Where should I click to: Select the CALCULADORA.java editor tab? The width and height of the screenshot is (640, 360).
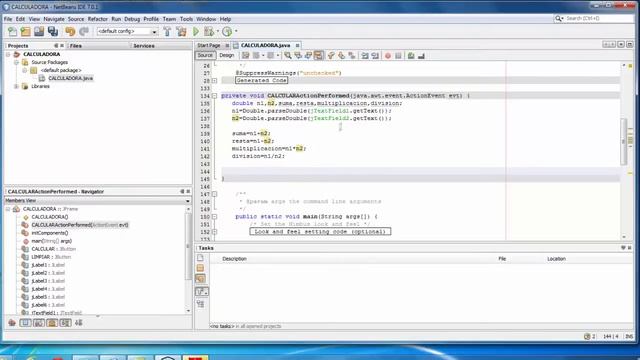point(265,45)
